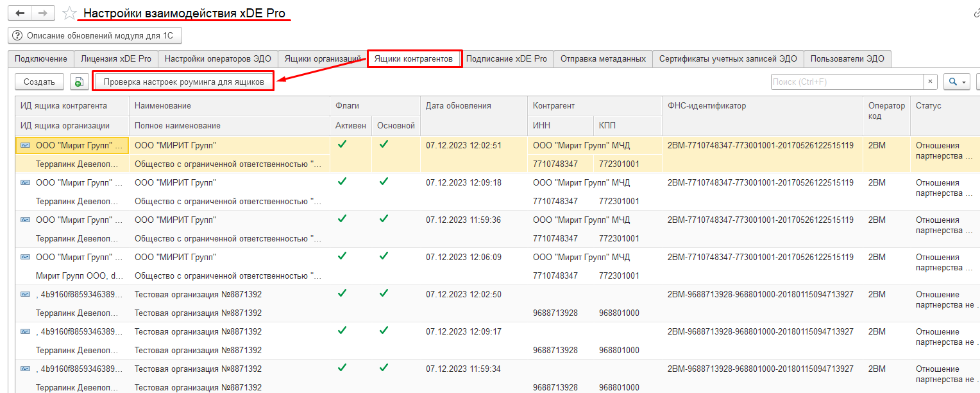Viewport: 980px width, 393px height.
Task: Click Активен checkmark in 12:02:51 row
Action: (x=342, y=144)
